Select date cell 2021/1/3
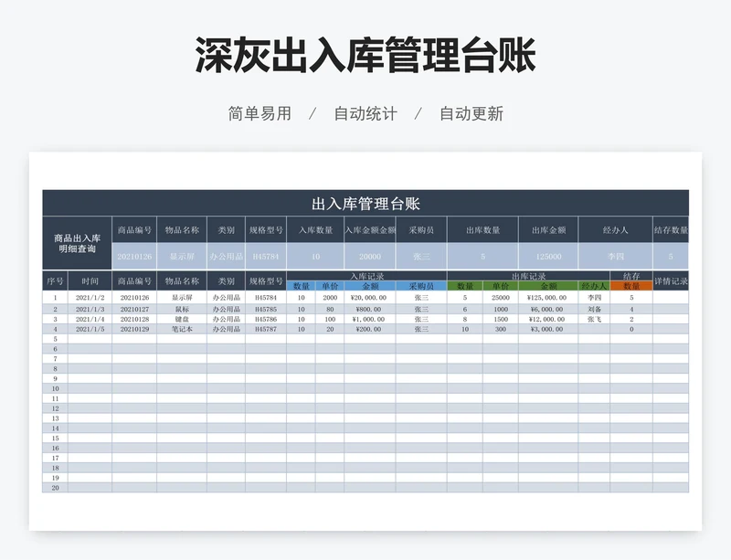 coord(90,309)
